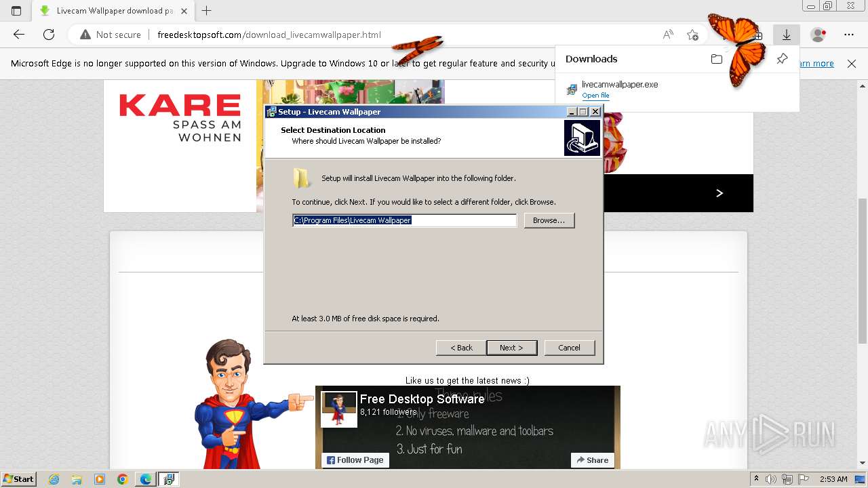Share the Free Desktop Software page

tap(593, 460)
